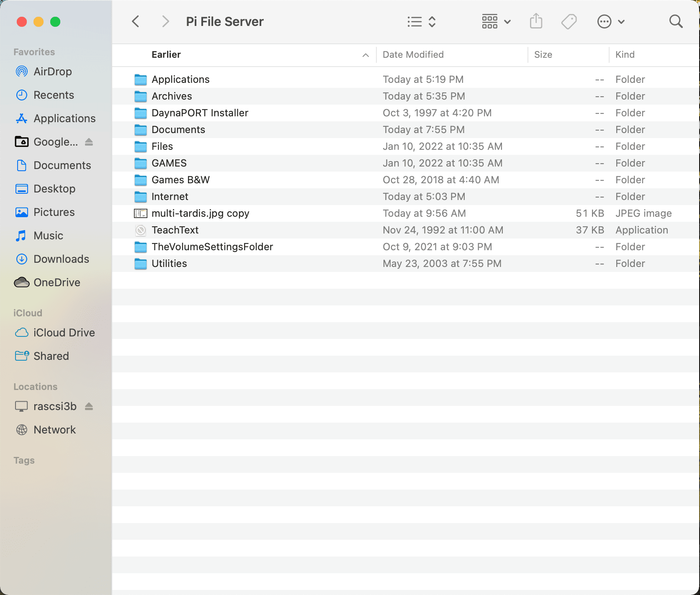Select rascsi3b under Locations
The width and height of the screenshot is (700, 595).
pyautogui.click(x=46, y=406)
